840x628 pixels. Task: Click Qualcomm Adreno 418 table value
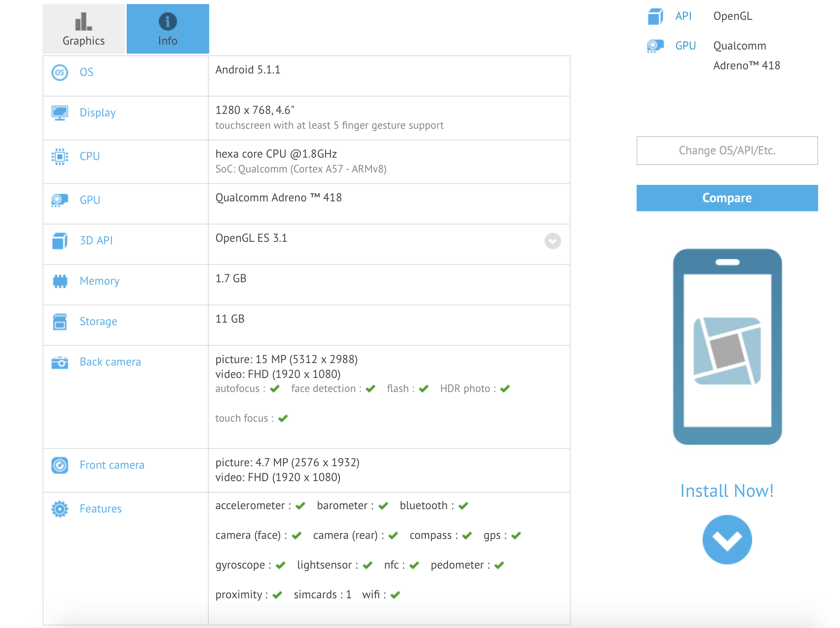[278, 198]
